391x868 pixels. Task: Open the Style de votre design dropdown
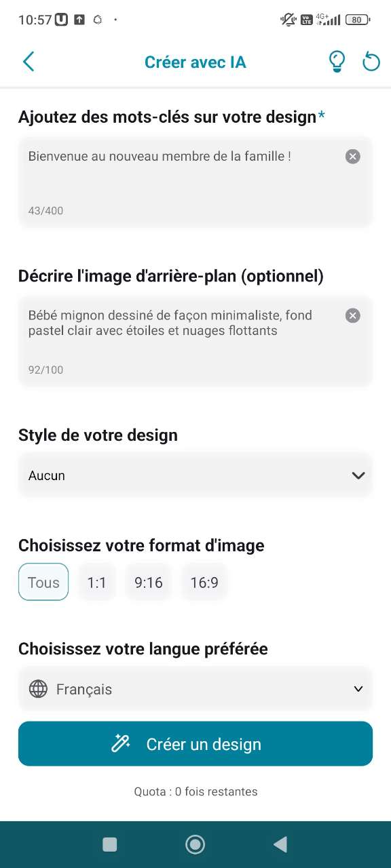point(195,475)
